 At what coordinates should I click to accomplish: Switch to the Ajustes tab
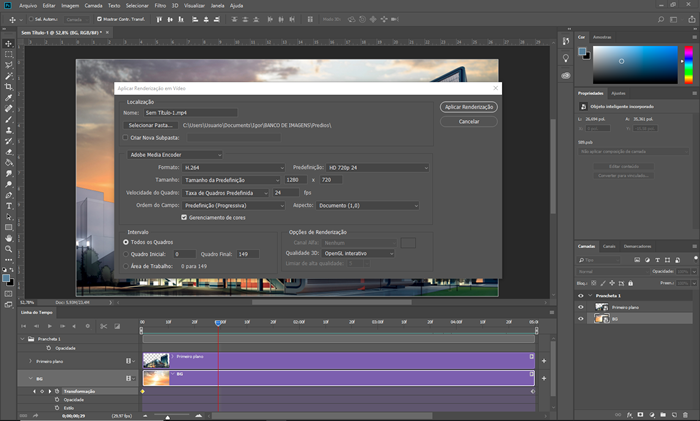point(618,93)
